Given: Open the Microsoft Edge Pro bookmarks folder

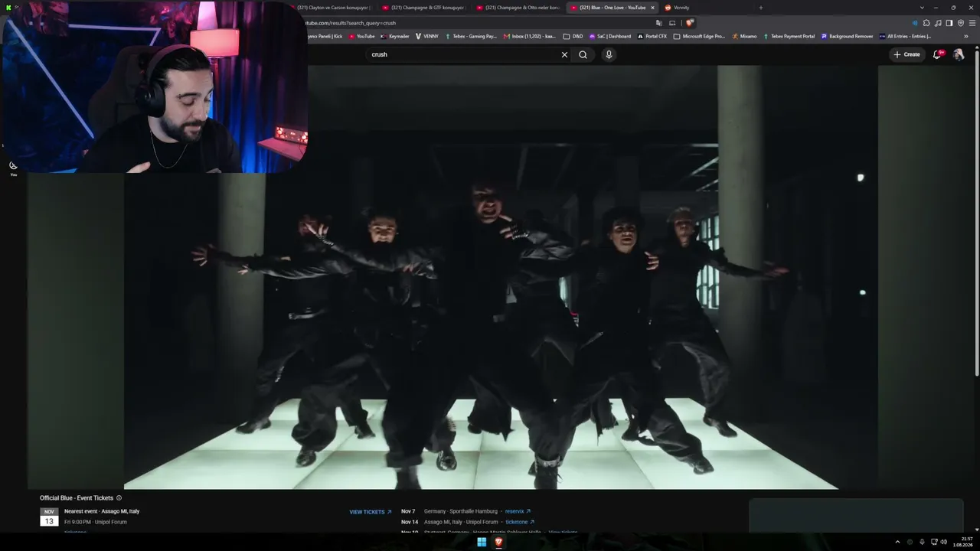Looking at the screenshot, I should pyautogui.click(x=699, y=36).
